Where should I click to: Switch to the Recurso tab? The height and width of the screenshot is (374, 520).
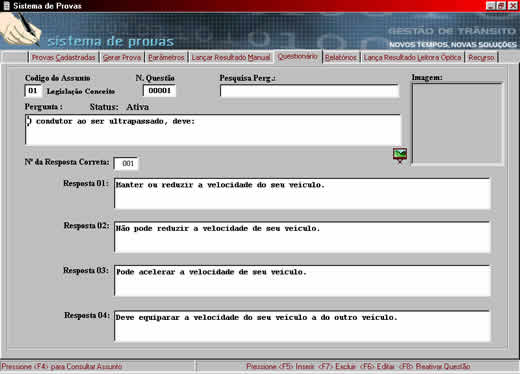pos(481,58)
